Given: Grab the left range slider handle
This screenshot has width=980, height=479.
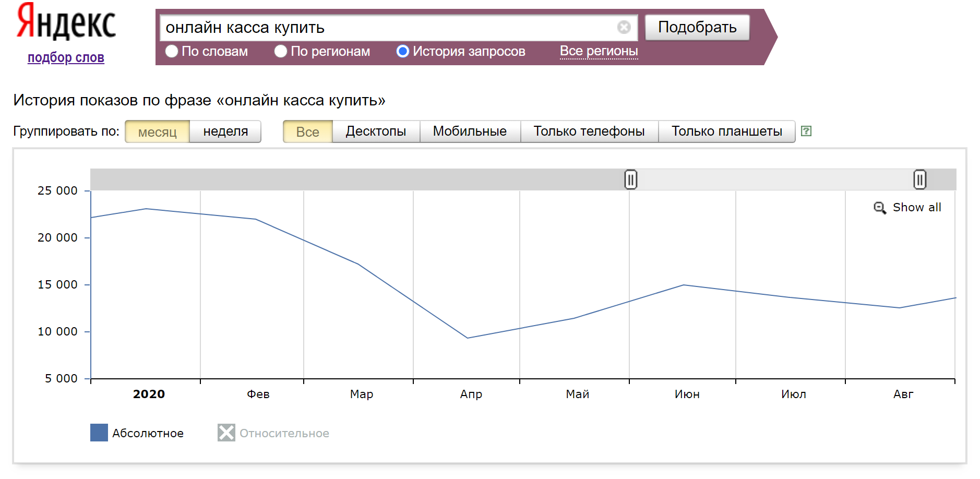Looking at the screenshot, I should coord(630,179).
